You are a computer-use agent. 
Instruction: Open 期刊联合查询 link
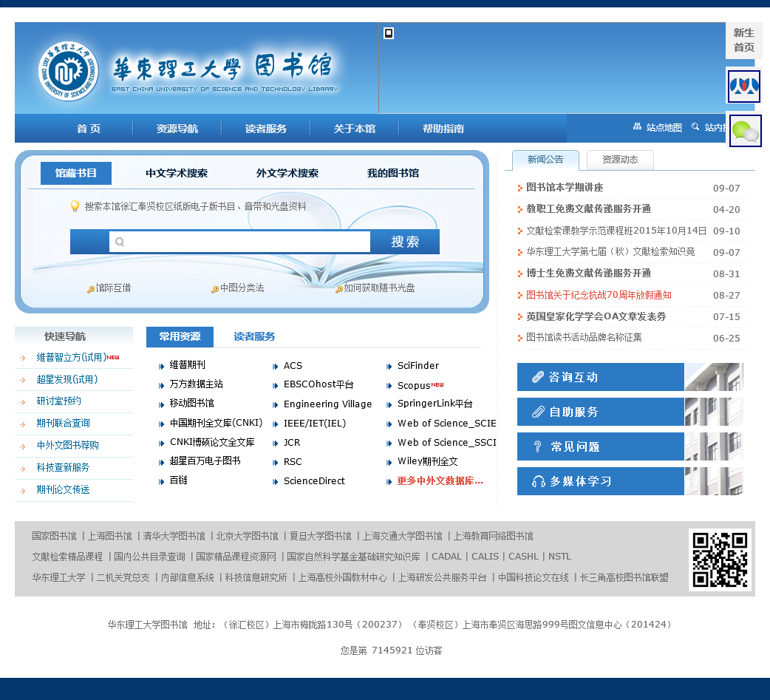[x=63, y=424]
